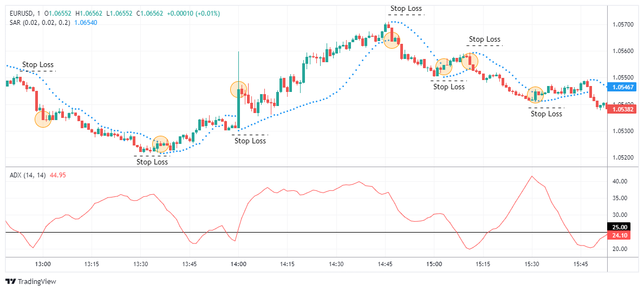Click the 20.00 ADX axis label
Viewport: 644px width, 291px height.
[x=620, y=249]
